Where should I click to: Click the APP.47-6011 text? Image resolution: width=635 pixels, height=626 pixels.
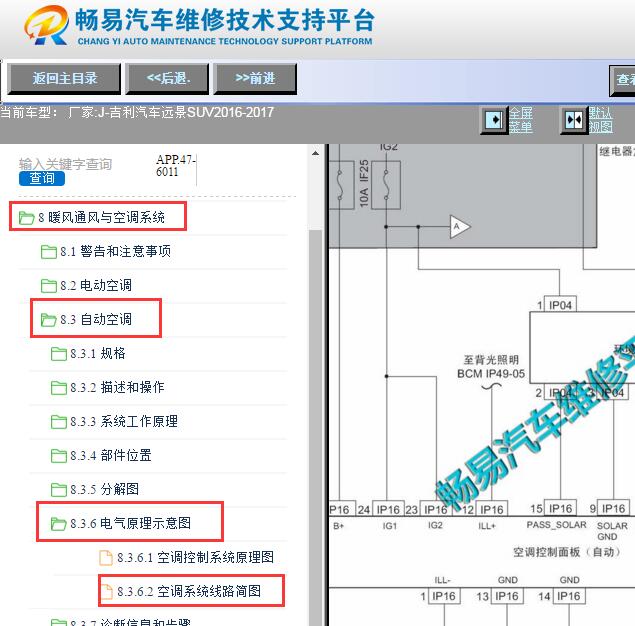[176, 166]
